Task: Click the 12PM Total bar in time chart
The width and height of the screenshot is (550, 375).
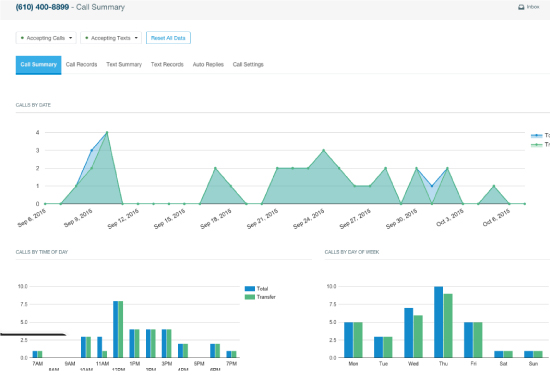Action: click(x=115, y=329)
